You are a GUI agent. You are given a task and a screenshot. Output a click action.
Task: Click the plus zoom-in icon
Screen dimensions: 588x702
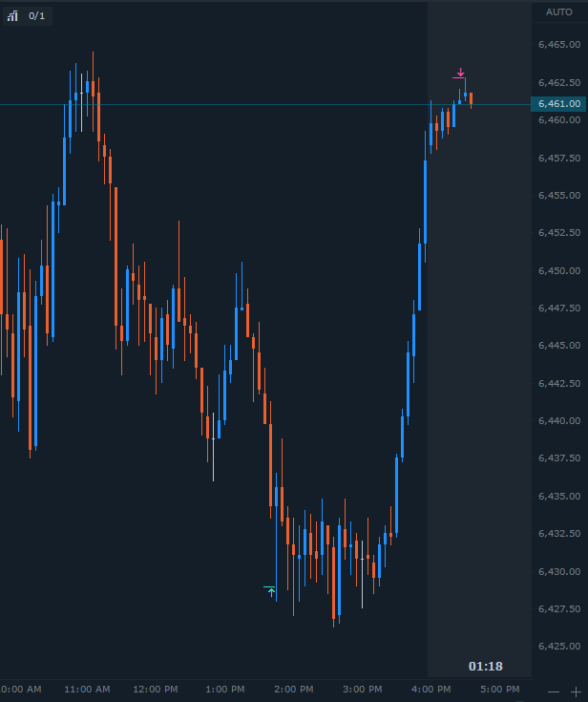pos(576,692)
